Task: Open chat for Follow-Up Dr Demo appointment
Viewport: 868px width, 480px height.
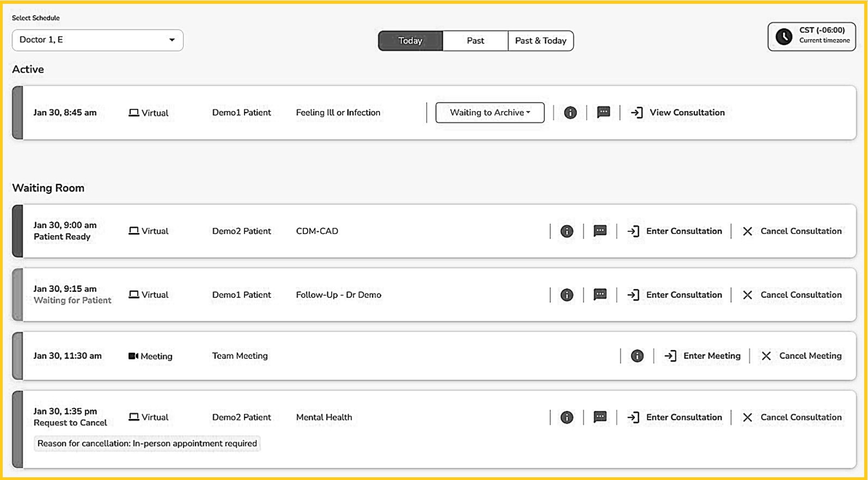Action: click(x=600, y=295)
